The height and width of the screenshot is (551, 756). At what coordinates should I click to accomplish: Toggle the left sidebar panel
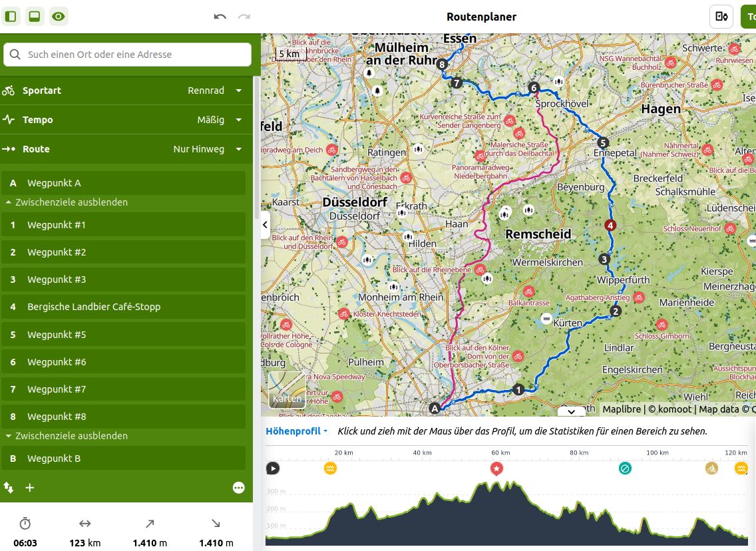[11, 17]
